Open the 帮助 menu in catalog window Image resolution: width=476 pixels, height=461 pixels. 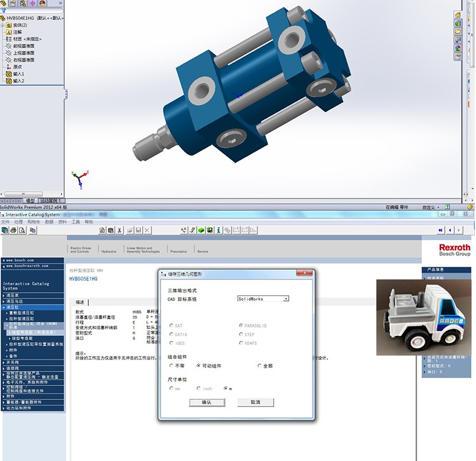(x=89, y=222)
